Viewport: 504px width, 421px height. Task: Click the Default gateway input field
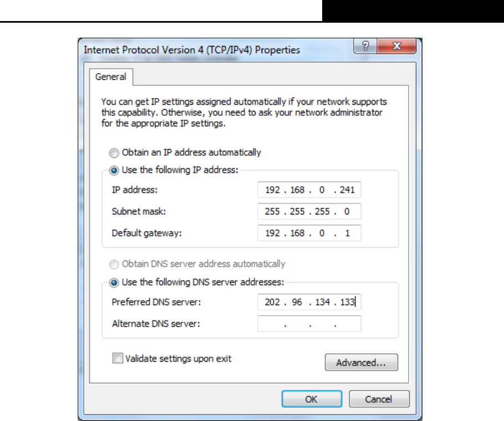[x=309, y=233]
